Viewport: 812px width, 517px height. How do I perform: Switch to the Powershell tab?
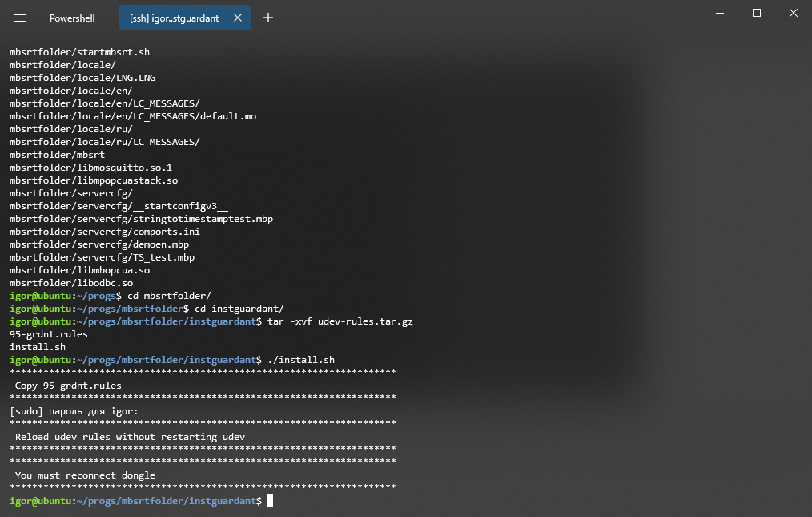(x=72, y=18)
